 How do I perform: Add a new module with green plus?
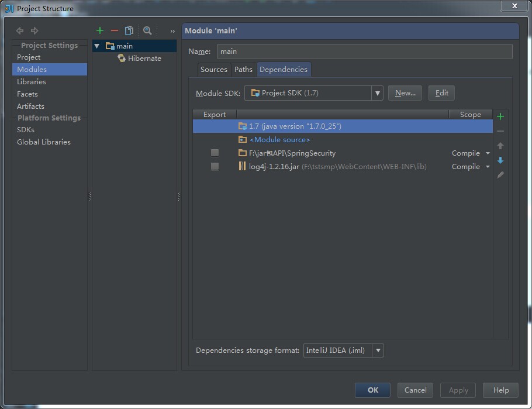click(100, 30)
